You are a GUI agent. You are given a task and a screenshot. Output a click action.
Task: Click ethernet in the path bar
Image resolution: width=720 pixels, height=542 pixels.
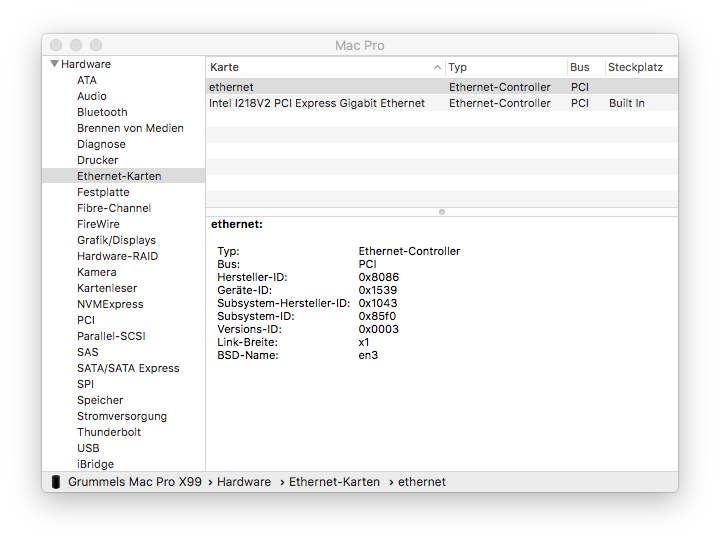point(422,482)
